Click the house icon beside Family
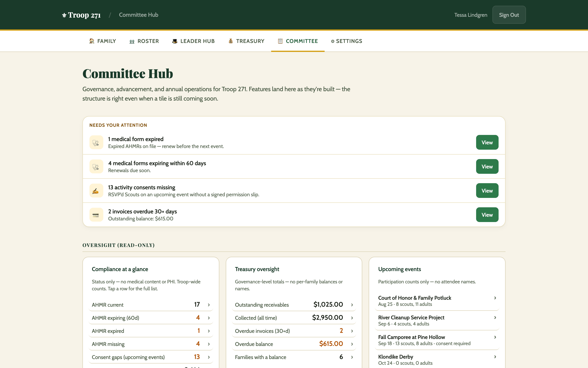The image size is (588, 368). tap(92, 41)
